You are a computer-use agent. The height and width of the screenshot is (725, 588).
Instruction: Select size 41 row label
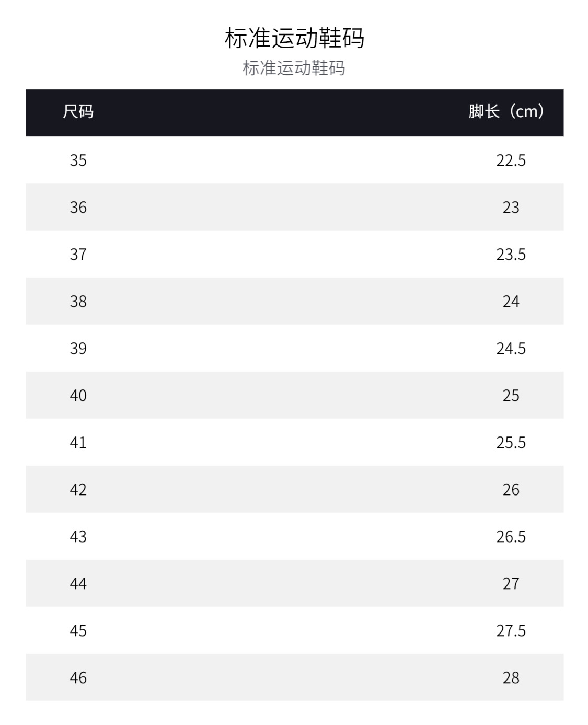(x=78, y=442)
